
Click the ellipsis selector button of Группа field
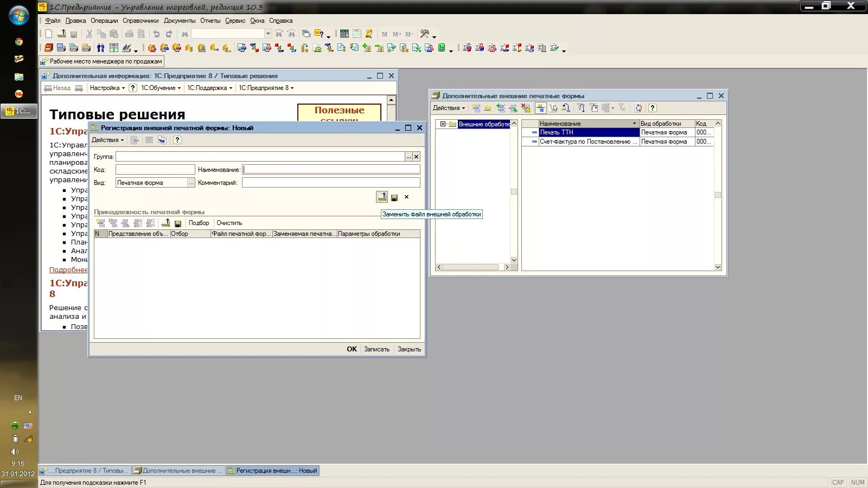pos(409,157)
